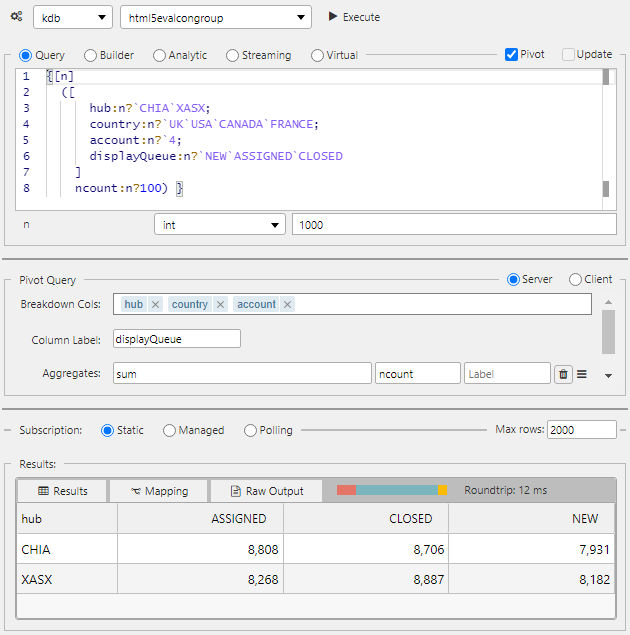This screenshot has height=635, width=630.
Task: Remove the hub breakdown column tag
Action: coord(155,304)
